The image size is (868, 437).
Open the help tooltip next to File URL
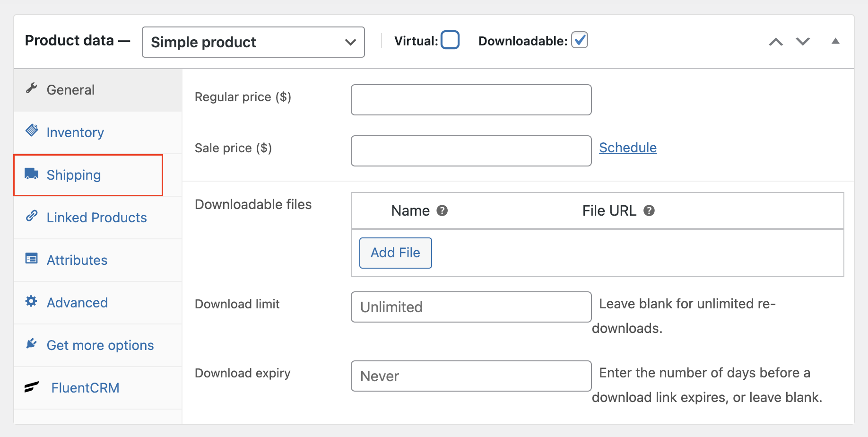click(x=650, y=211)
